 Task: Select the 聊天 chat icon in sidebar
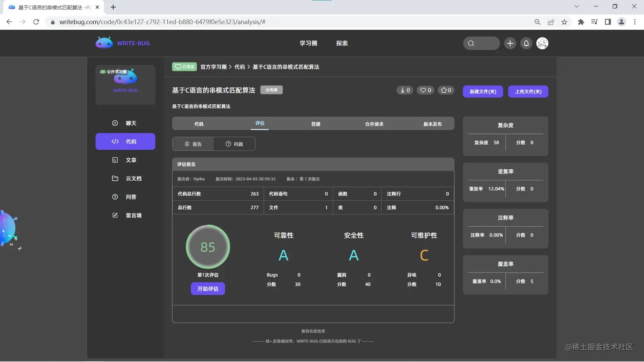[114, 123]
